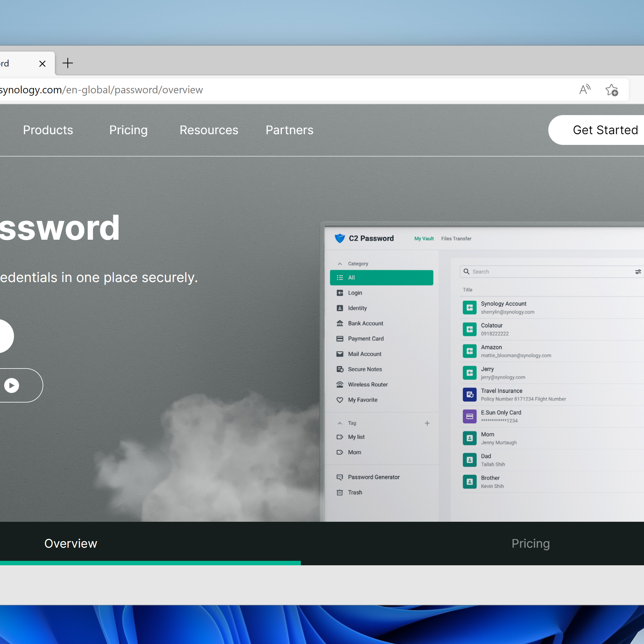Click the magnifier icon in the Search field
Image resolution: width=644 pixels, height=644 pixels.
pos(466,271)
